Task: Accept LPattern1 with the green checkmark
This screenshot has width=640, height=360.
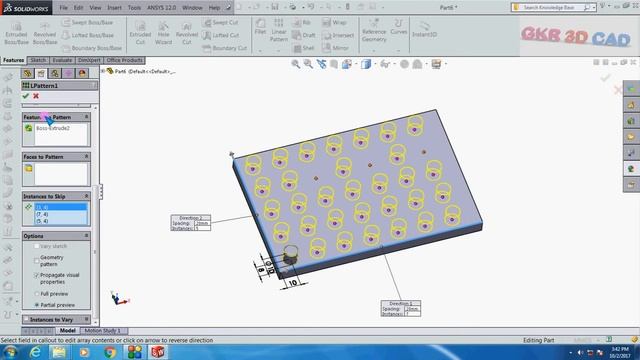Action: (26, 96)
